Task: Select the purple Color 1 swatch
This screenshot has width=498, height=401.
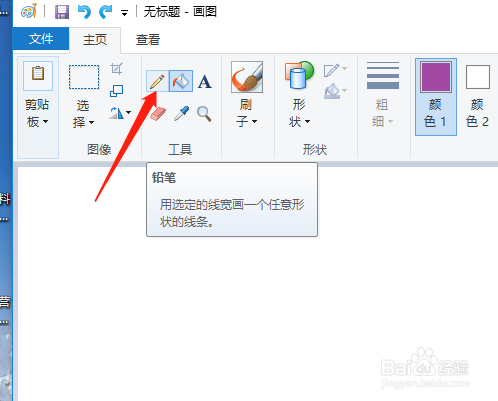Action: click(436, 77)
